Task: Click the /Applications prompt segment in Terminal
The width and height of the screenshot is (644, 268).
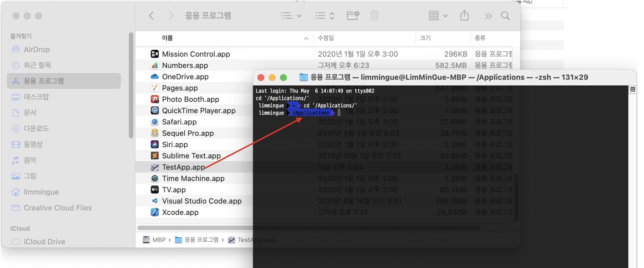Action: pyautogui.click(x=311, y=113)
